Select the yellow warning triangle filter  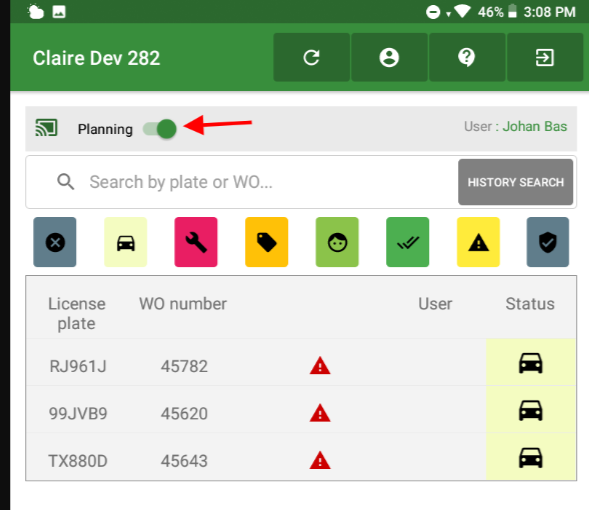[478, 242]
